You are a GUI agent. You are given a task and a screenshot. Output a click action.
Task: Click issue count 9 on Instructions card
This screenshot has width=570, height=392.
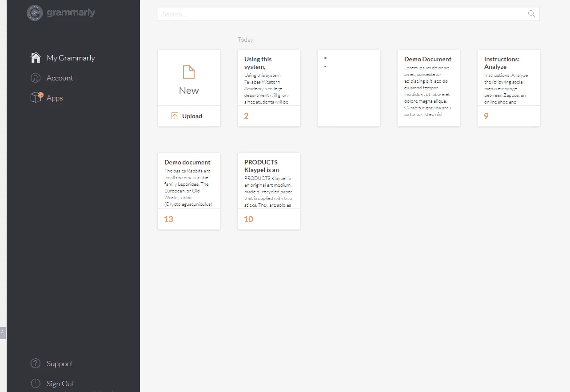(486, 116)
